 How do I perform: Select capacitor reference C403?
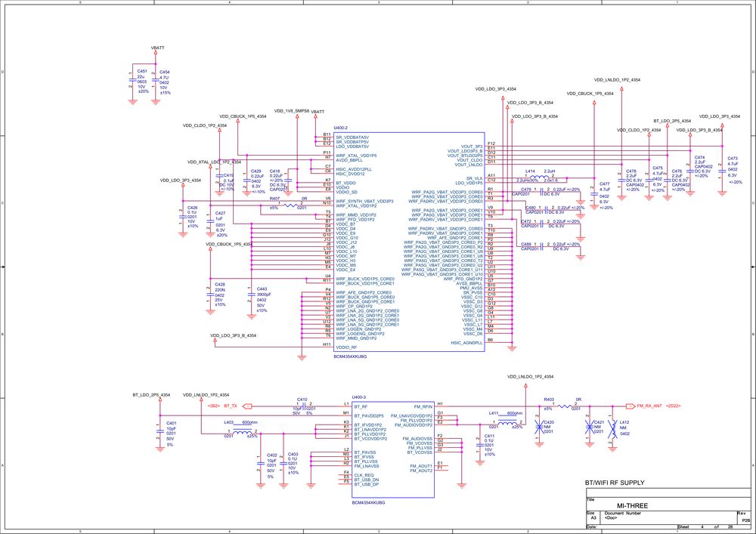[293, 455]
